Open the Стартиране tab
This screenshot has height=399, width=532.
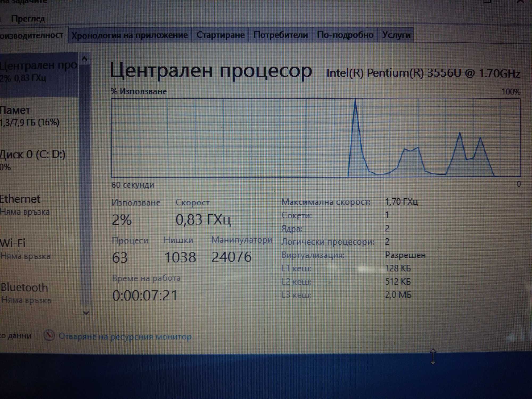(220, 35)
